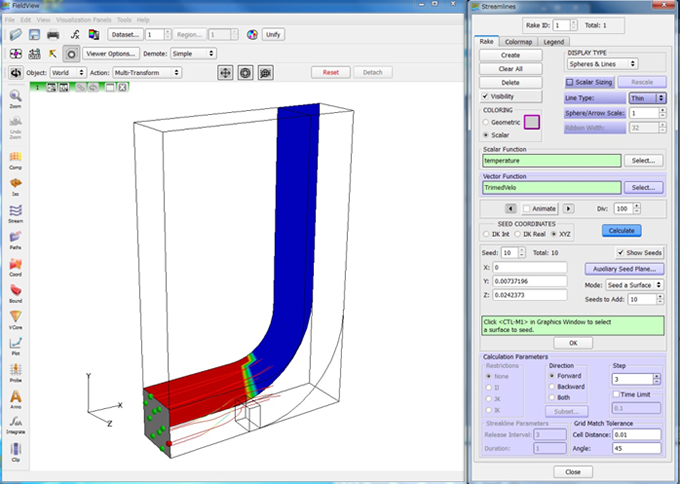Viewport: 680px width, 484px height.
Task: Click the Auxiliary Seed Plane button
Action: click(x=624, y=269)
